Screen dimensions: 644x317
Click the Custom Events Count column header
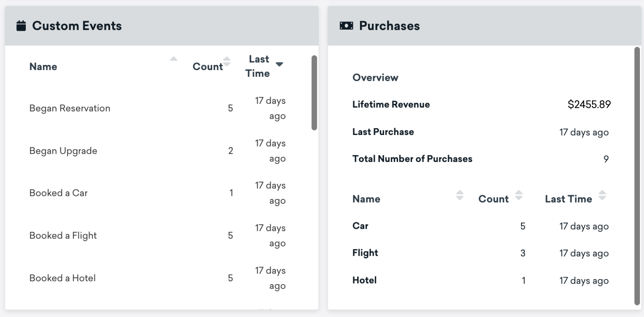tap(207, 67)
